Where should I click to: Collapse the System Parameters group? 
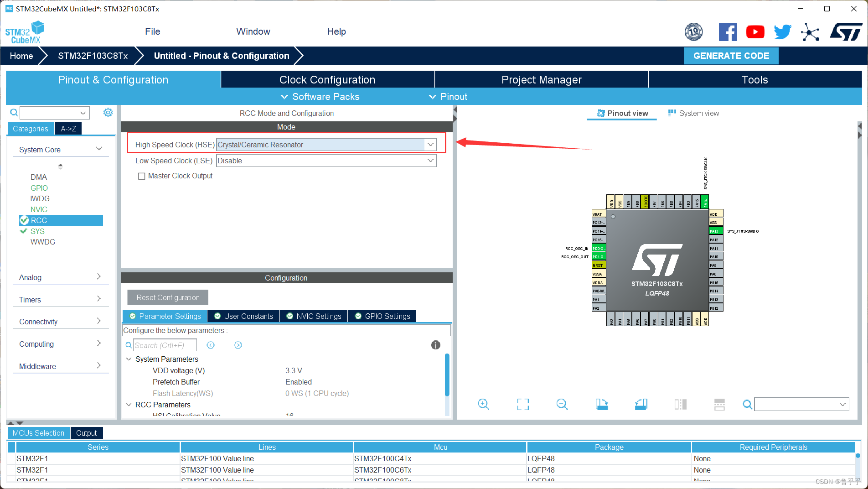(x=129, y=359)
